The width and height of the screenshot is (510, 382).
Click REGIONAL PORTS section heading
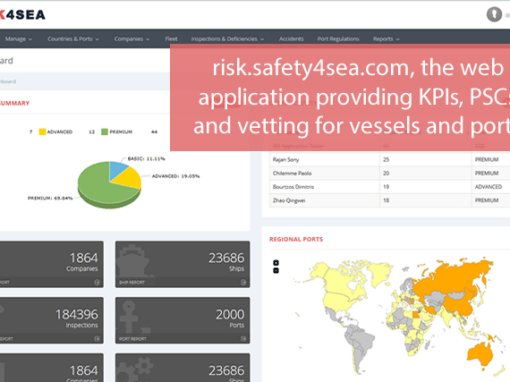pos(296,239)
